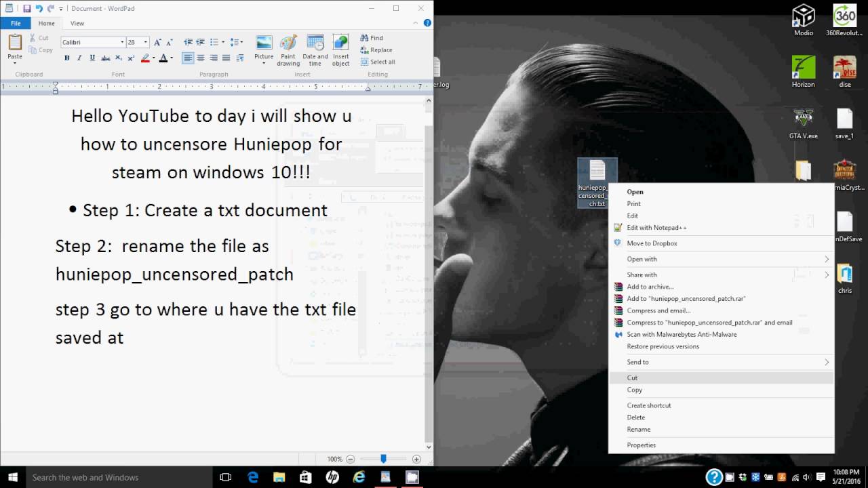Viewport: 868px width, 488px height.
Task: Insert a Picture via the ribbon icon
Action: [264, 43]
